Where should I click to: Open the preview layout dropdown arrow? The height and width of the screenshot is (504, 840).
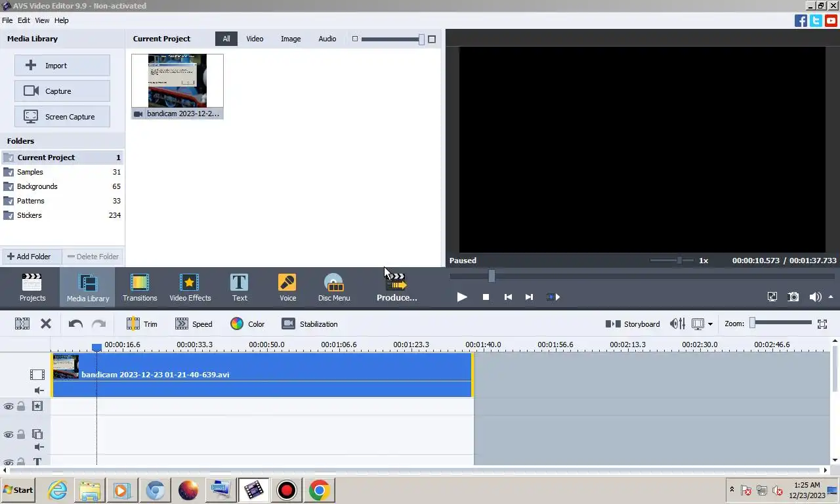click(710, 324)
